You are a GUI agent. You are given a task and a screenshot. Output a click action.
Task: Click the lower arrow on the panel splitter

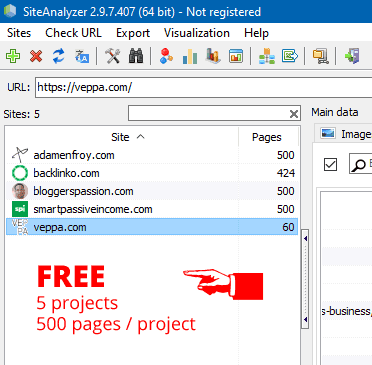[x=305, y=320]
